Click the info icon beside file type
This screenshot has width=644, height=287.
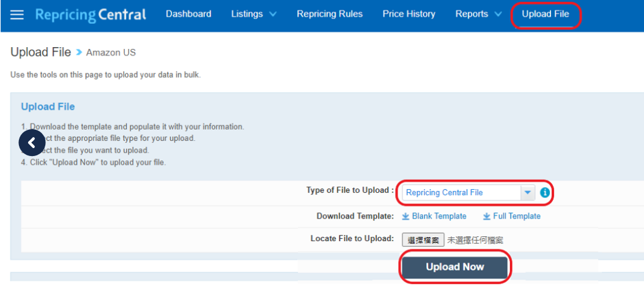click(x=544, y=192)
